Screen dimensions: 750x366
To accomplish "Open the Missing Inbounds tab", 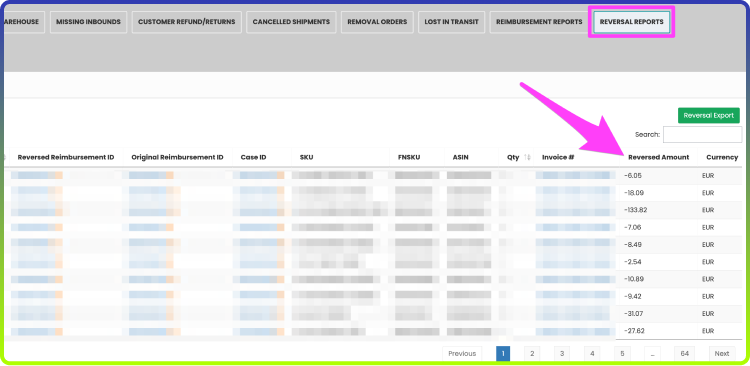I will 88,22.
